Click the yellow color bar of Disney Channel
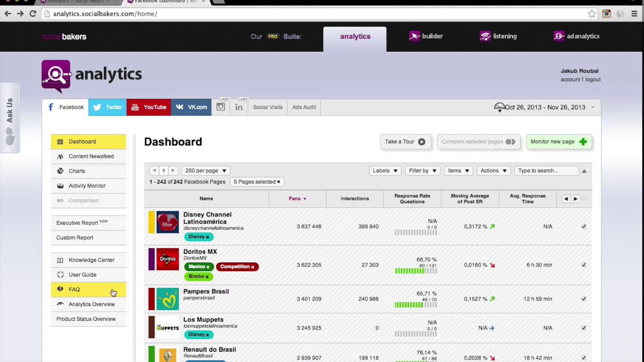The height and width of the screenshot is (362, 644). coord(152,222)
